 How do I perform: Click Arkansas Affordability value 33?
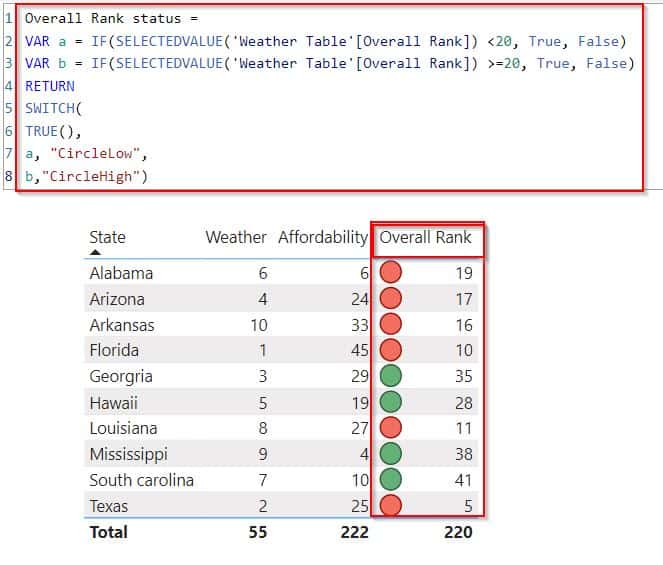[360, 325]
